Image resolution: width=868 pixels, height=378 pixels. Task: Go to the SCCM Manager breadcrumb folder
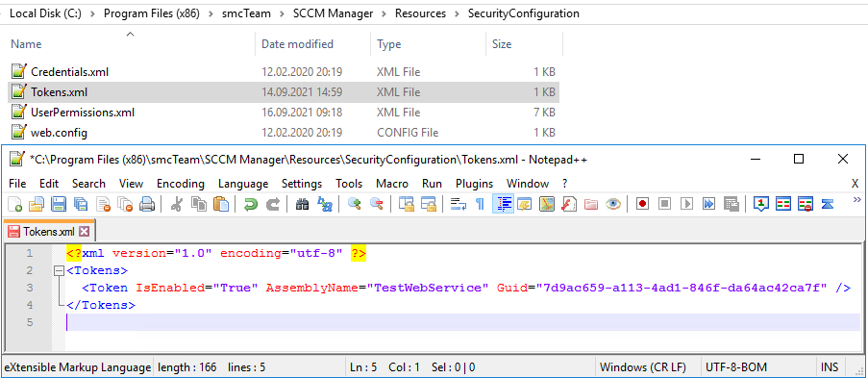tap(334, 13)
